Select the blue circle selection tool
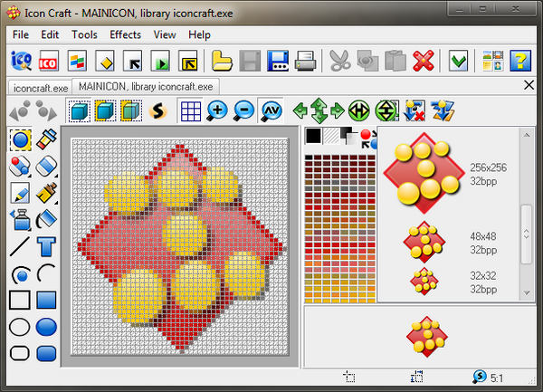This screenshot has height=392, width=543. click(x=21, y=140)
